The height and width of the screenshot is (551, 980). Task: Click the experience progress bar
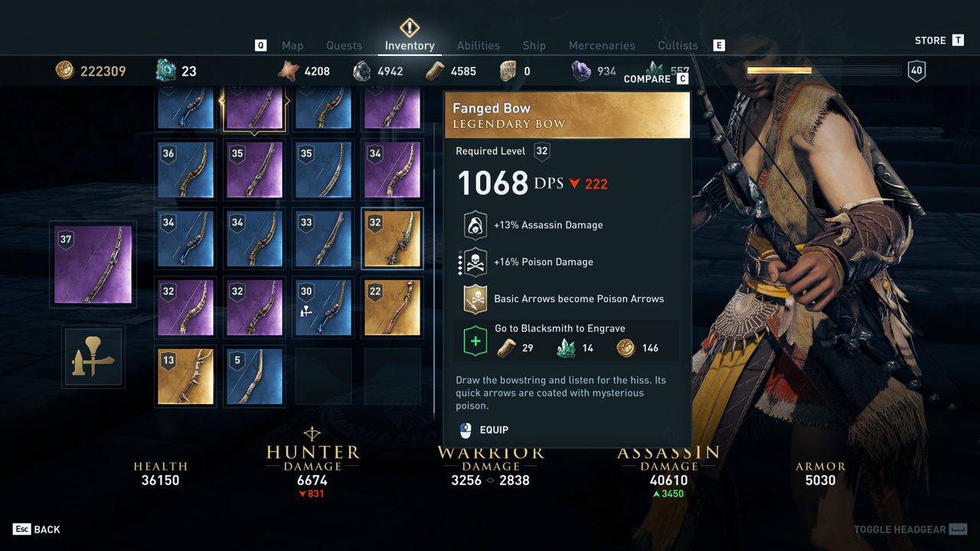pos(824,70)
